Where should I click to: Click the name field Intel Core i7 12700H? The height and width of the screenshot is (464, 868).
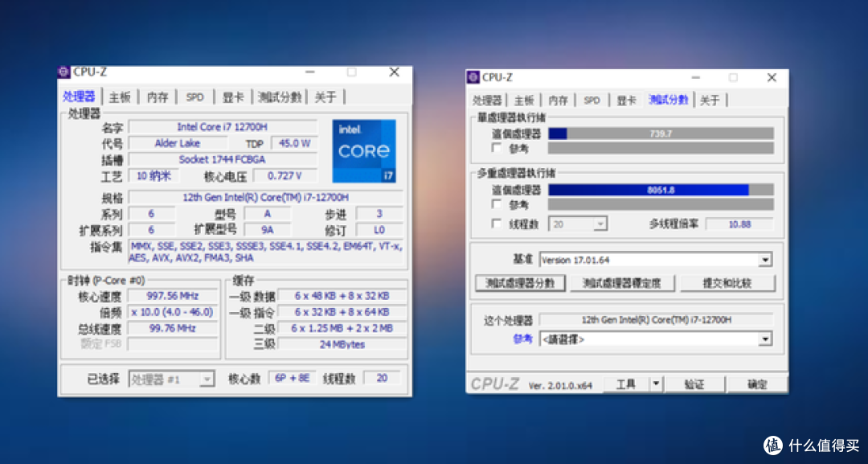223,127
